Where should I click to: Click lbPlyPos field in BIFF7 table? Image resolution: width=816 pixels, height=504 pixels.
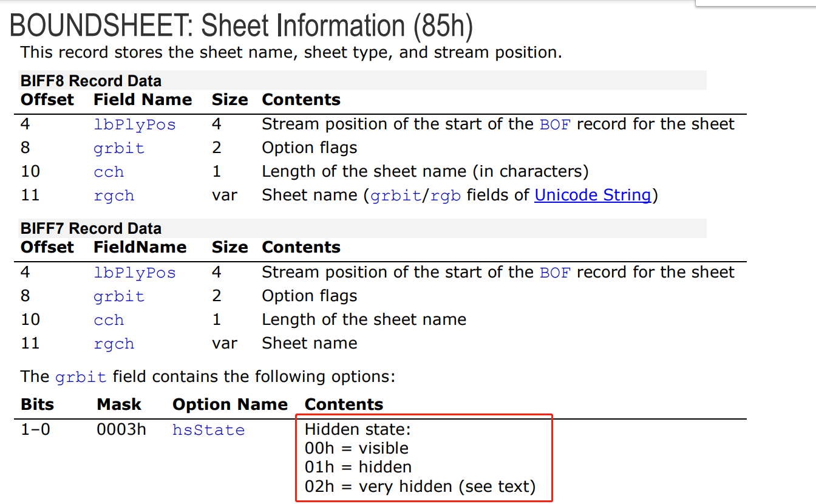(x=134, y=273)
